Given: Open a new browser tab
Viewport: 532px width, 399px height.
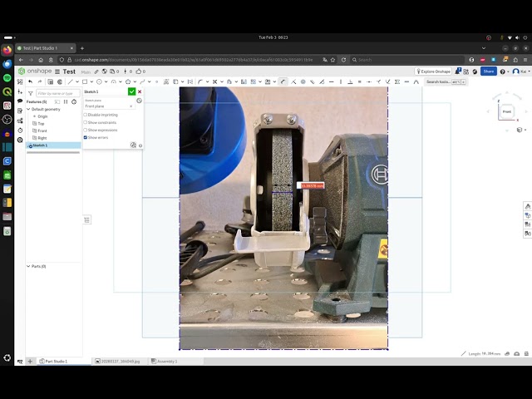Looking at the screenshot, I should (82, 48).
